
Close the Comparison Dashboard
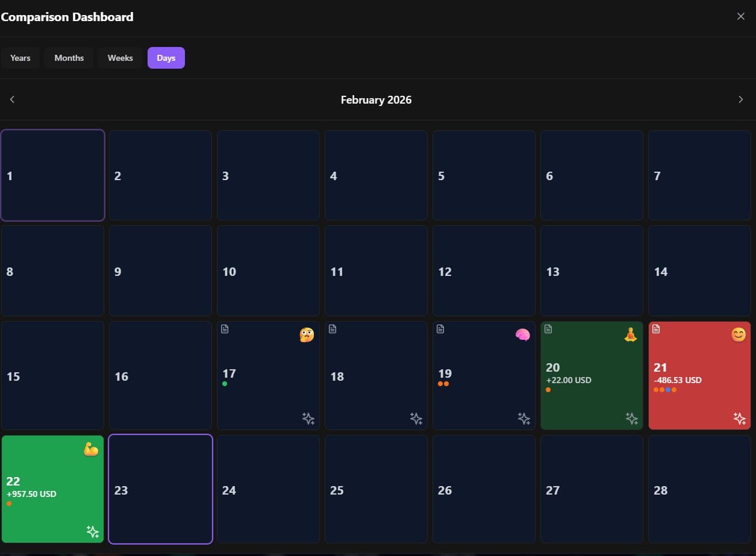point(740,16)
